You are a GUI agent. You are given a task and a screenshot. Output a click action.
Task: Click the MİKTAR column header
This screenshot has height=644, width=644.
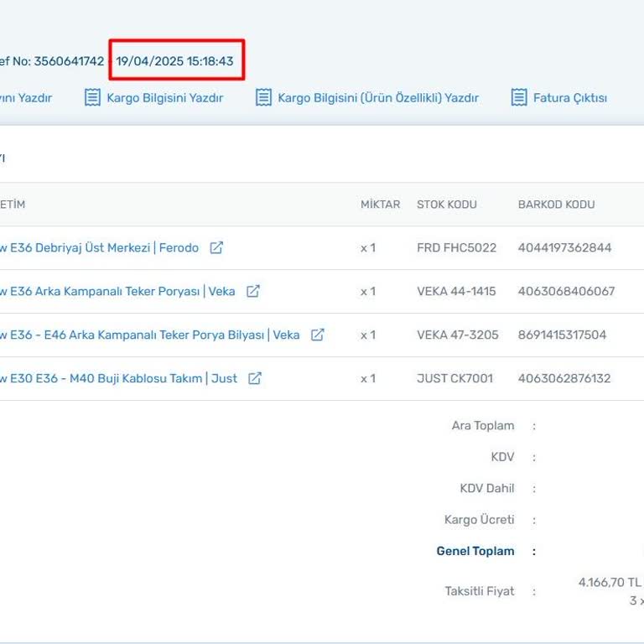[x=380, y=205]
